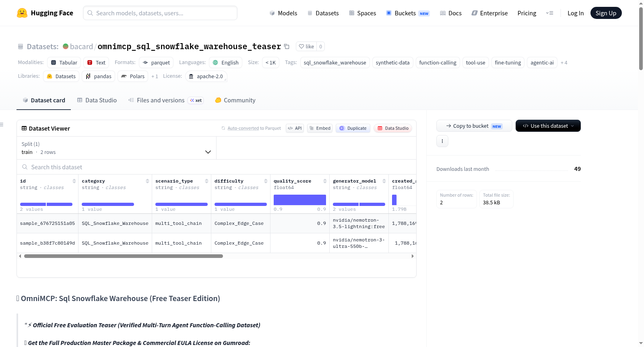The image size is (644, 347).
Task: Select the fine-tuning tag
Action: tap(508, 62)
